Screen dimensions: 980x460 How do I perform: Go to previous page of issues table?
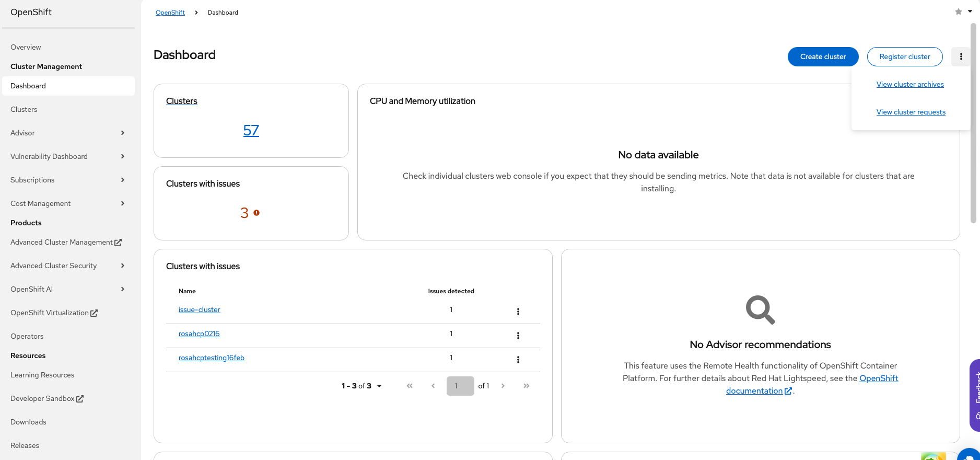pos(433,386)
